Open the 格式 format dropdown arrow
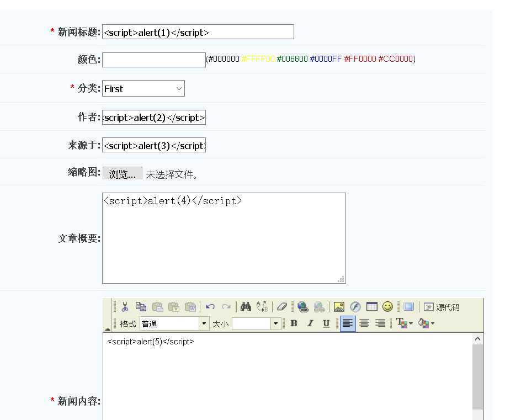 point(204,323)
